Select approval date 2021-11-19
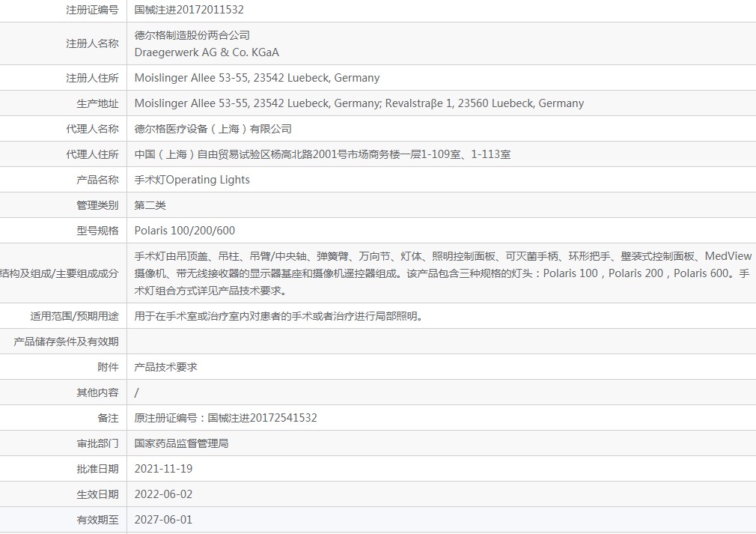Image resolution: width=756 pixels, height=534 pixels. point(163,469)
